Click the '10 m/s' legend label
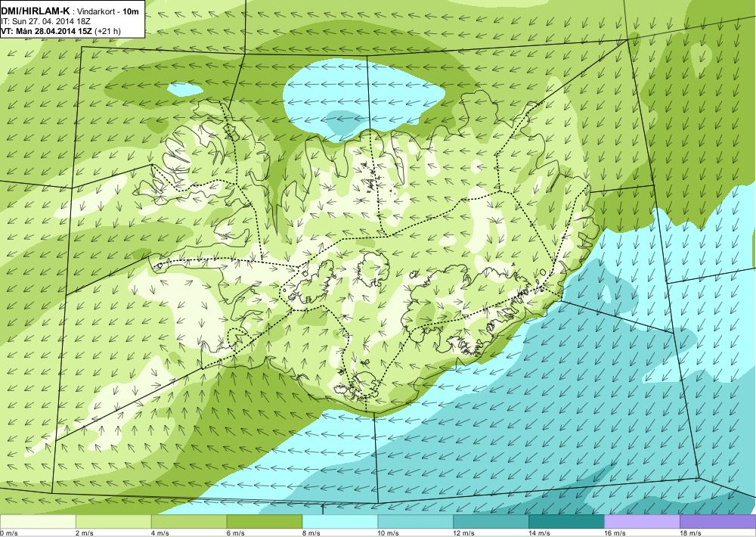The image size is (756, 537). pyautogui.click(x=389, y=533)
